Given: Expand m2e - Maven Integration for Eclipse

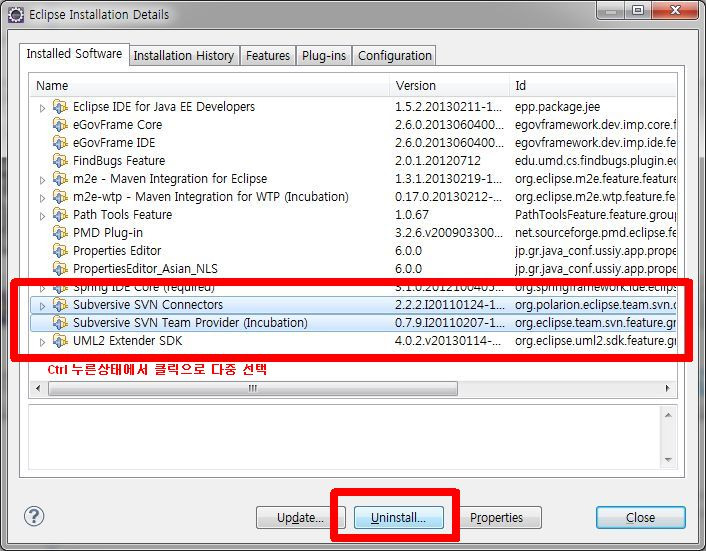Looking at the screenshot, I should pyautogui.click(x=42, y=180).
